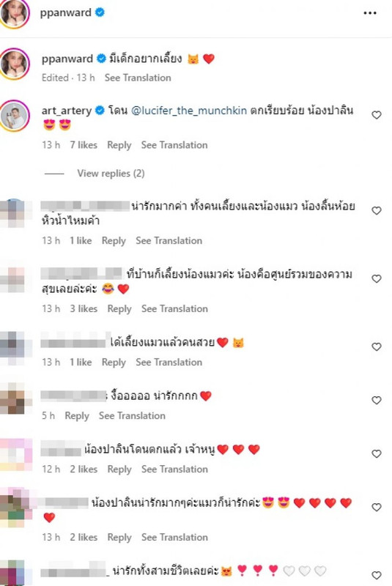Click verified badge beside ppanward in header
The image size is (392, 586).
pos(100,12)
